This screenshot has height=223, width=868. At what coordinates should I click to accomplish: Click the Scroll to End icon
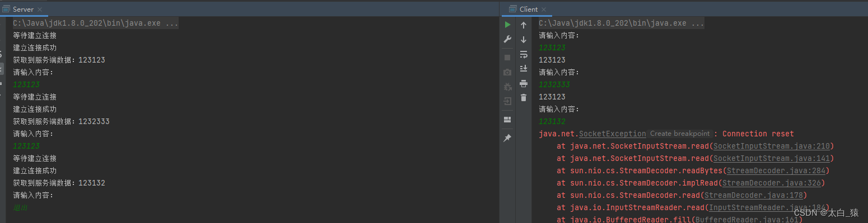pyautogui.click(x=524, y=68)
